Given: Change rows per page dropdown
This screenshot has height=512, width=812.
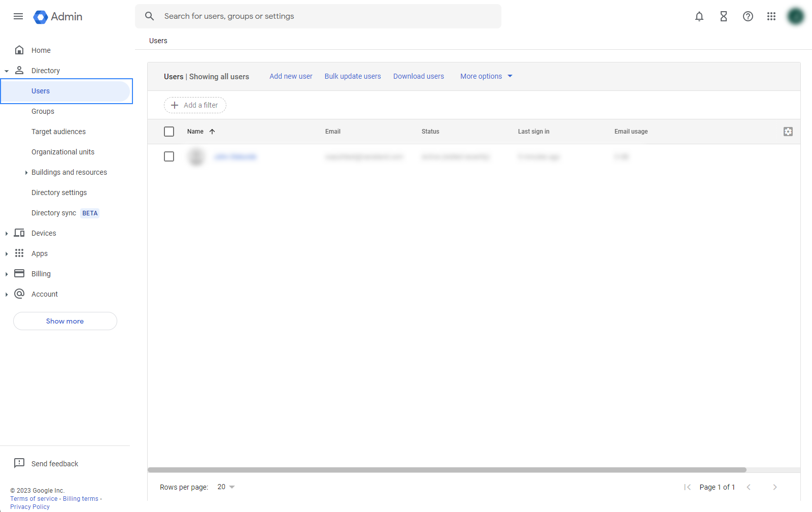Looking at the screenshot, I should coord(226,487).
